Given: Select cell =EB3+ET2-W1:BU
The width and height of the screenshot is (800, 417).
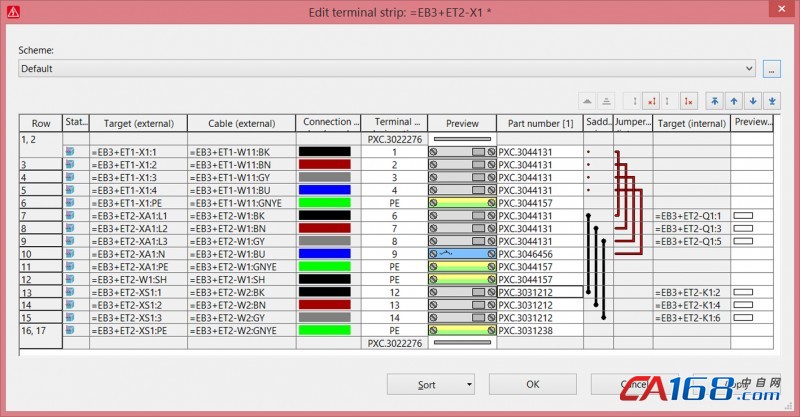Looking at the screenshot, I should point(241,254).
